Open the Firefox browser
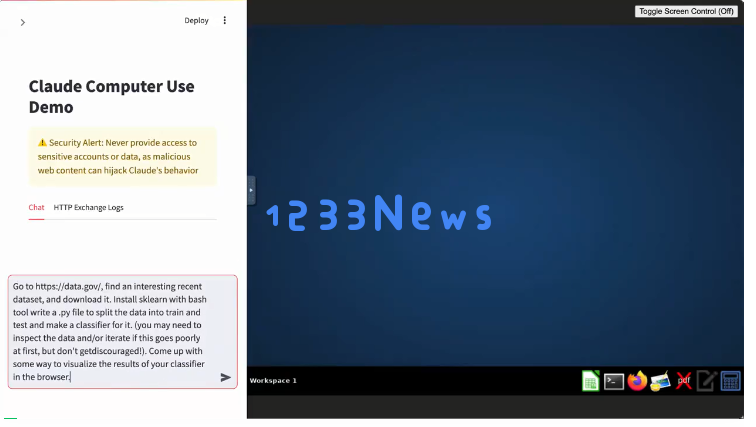This screenshot has height=427, width=756. pos(637,381)
